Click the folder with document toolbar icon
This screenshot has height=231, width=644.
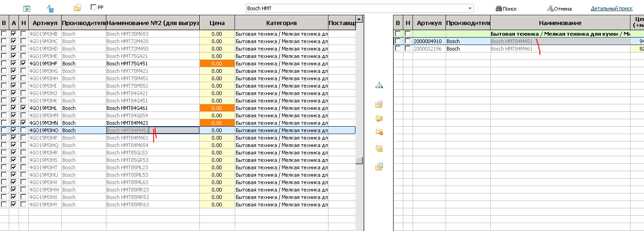click(78, 8)
